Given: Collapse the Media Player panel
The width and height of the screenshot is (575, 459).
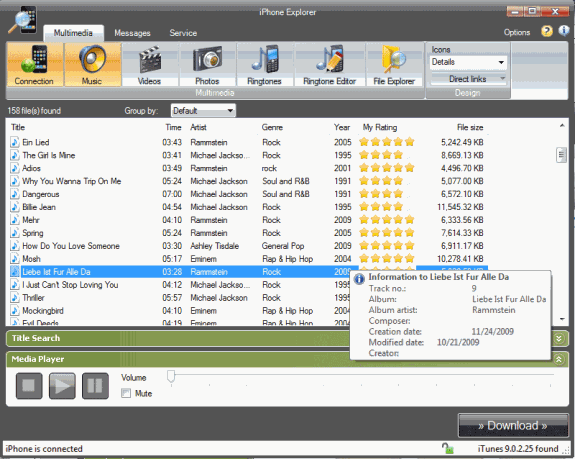Looking at the screenshot, I should (x=558, y=359).
